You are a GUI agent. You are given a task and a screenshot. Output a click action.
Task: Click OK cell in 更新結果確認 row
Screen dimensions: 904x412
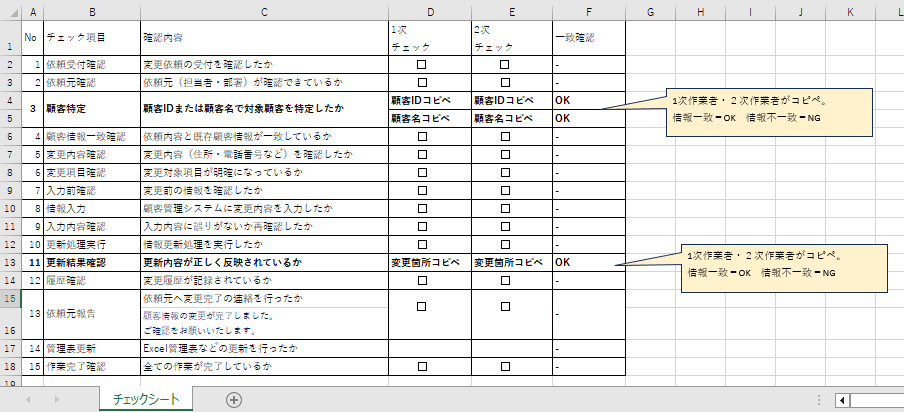[x=589, y=262]
